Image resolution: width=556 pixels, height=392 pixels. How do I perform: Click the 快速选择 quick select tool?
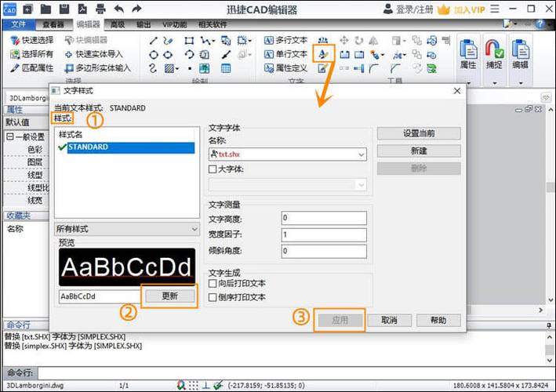[x=32, y=40]
